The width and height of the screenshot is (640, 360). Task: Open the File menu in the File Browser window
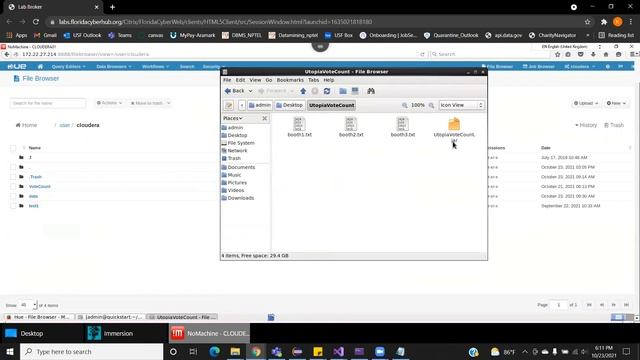(227, 80)
